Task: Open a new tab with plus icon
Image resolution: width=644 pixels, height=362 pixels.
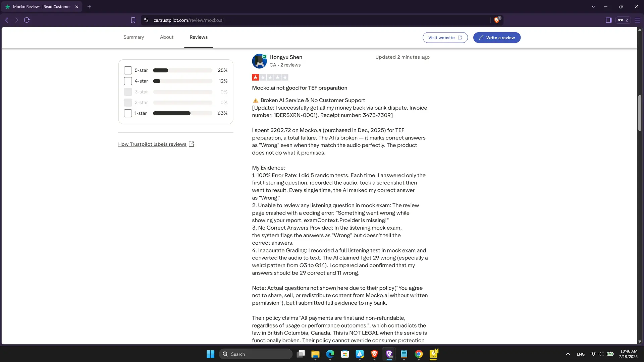Action: (89, 7)
